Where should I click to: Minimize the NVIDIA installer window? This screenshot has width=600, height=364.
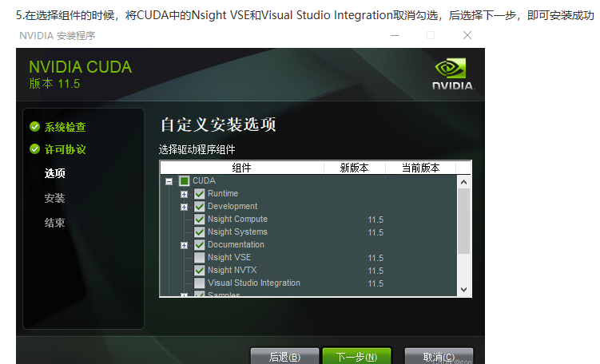click(395, 36)
